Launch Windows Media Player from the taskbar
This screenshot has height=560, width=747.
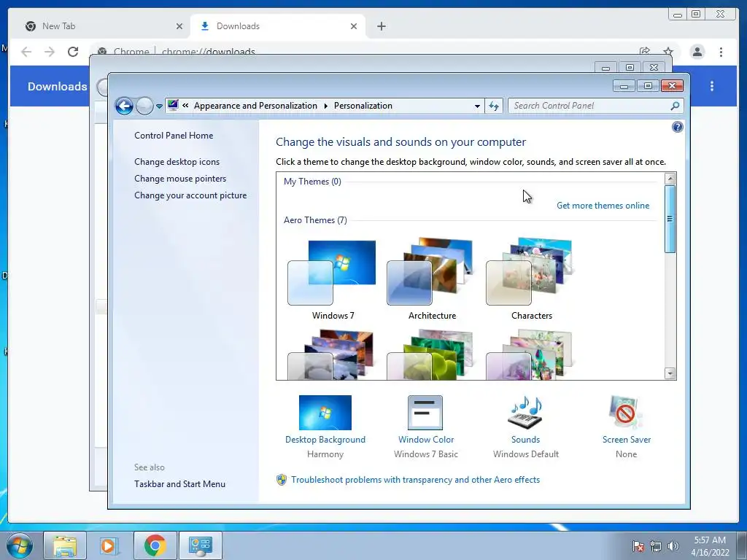[109, 545]
